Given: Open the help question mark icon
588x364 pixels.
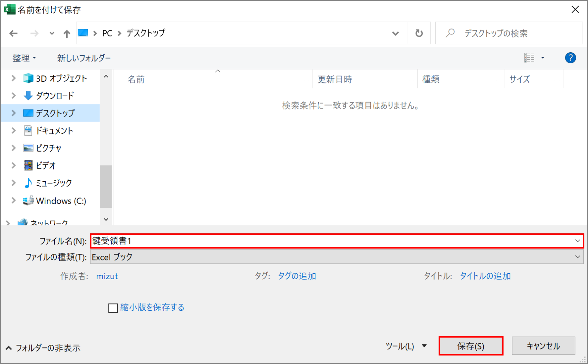Looking at the screenshot, I should 570,58.
